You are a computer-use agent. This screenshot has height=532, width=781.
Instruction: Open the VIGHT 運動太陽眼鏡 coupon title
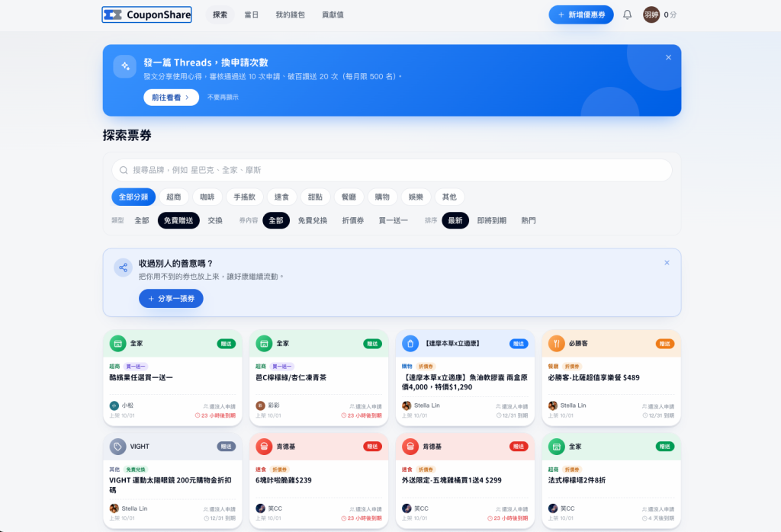click(170, 486)
